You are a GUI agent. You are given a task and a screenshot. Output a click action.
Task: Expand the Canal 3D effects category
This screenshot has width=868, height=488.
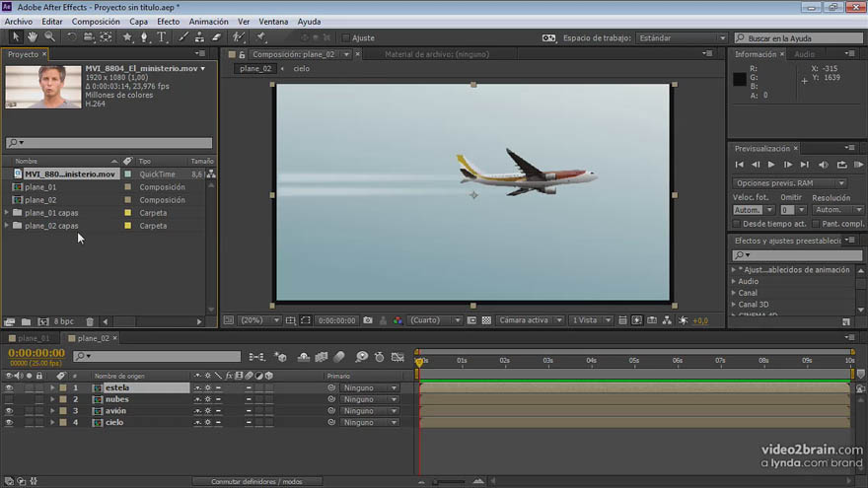click(x=734, y=305)
